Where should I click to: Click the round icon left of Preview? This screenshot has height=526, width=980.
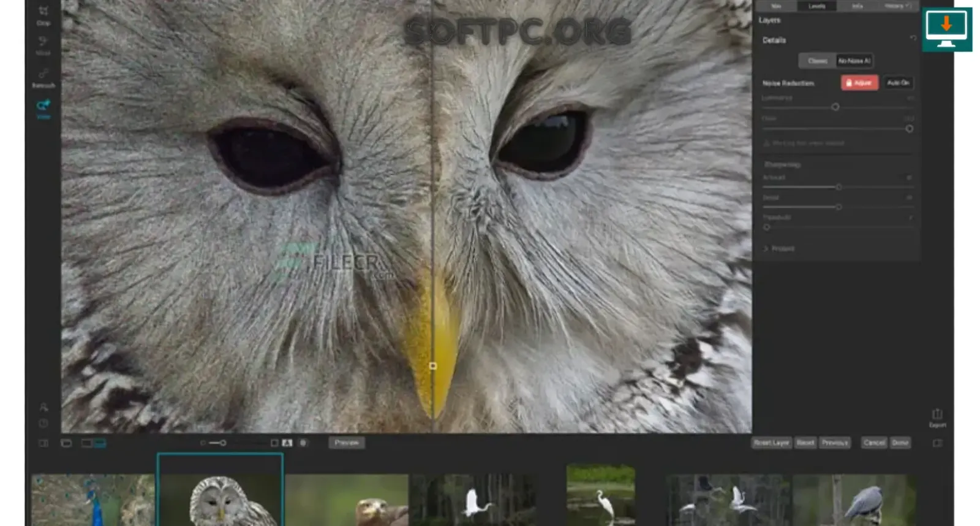[303, 443]
